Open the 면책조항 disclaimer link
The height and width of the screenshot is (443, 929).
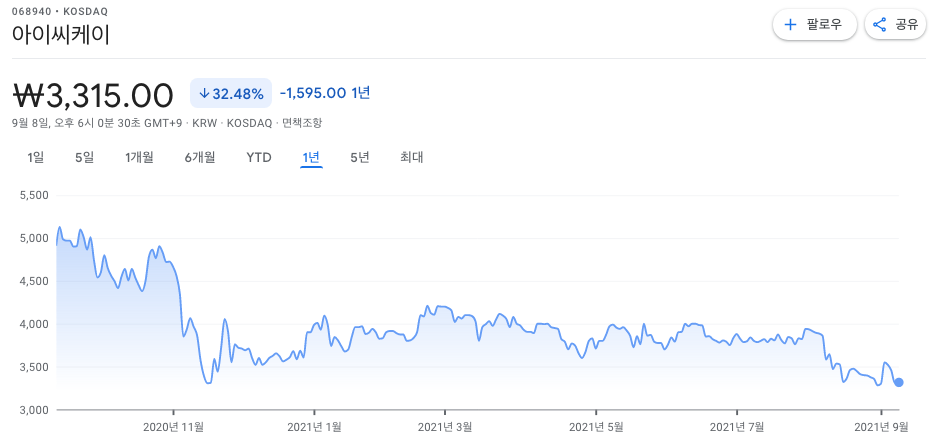click(x=302, y=123)
